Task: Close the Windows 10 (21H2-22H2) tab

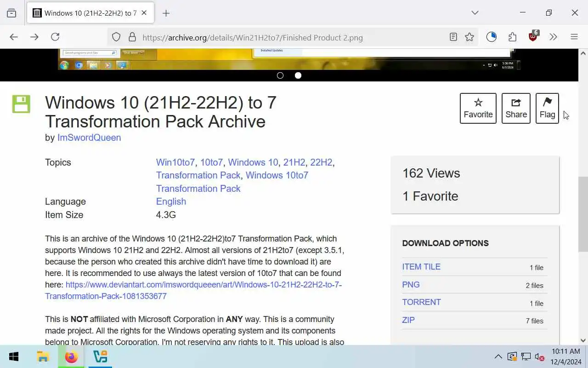Action: click(144, 13)
